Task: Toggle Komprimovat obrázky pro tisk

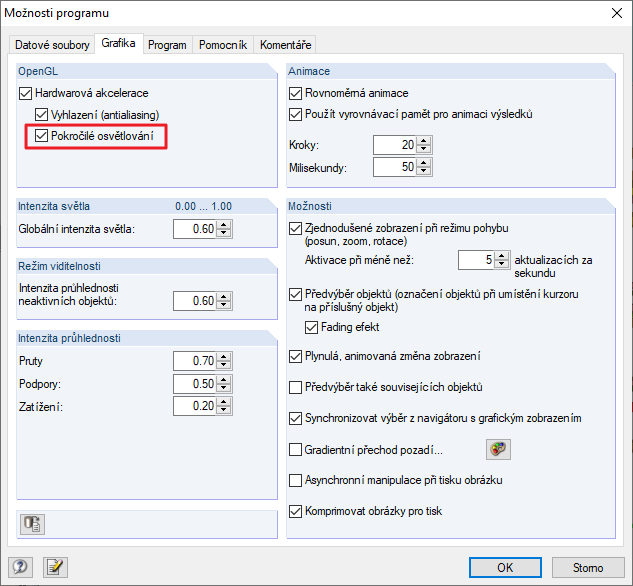Action: pyautogui.click(x=296, y=512)
